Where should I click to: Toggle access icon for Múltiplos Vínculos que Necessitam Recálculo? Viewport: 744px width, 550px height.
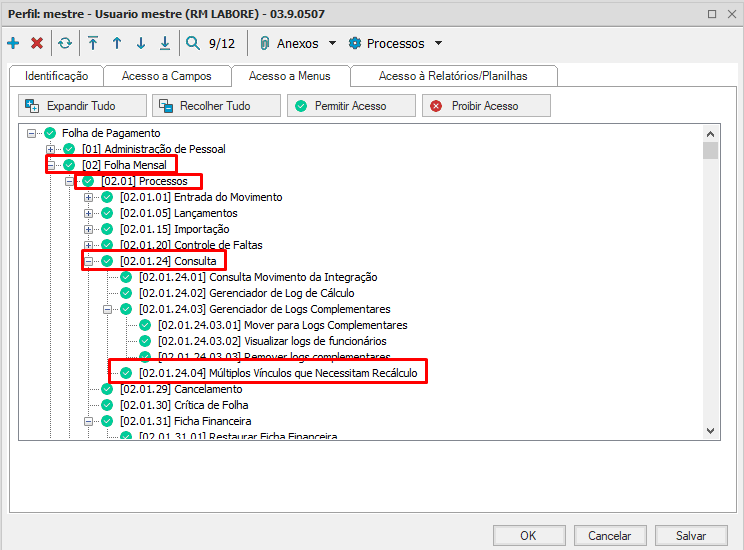(126, 373)
